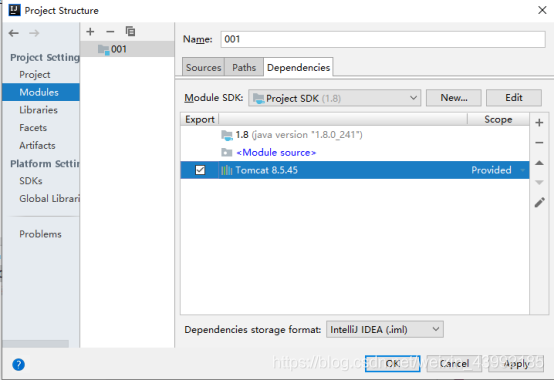Viewport: 554px width, 381px height.
Task: Open help with the question mark icon
Action: 18,364
